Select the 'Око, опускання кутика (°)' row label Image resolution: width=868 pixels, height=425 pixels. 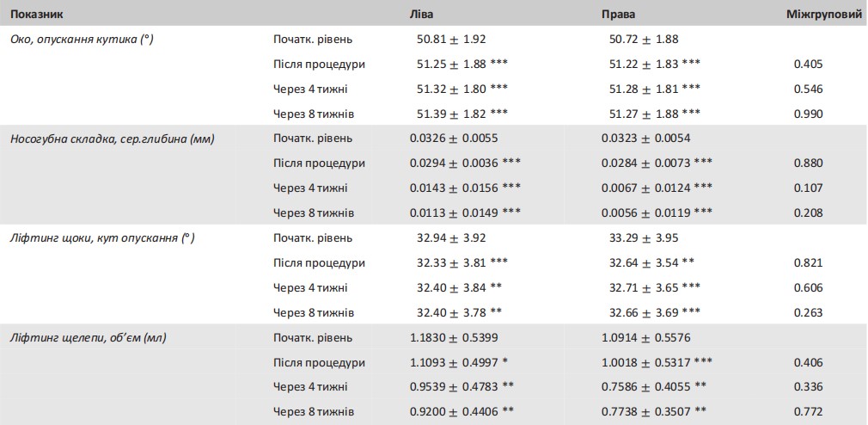(82, 39)
